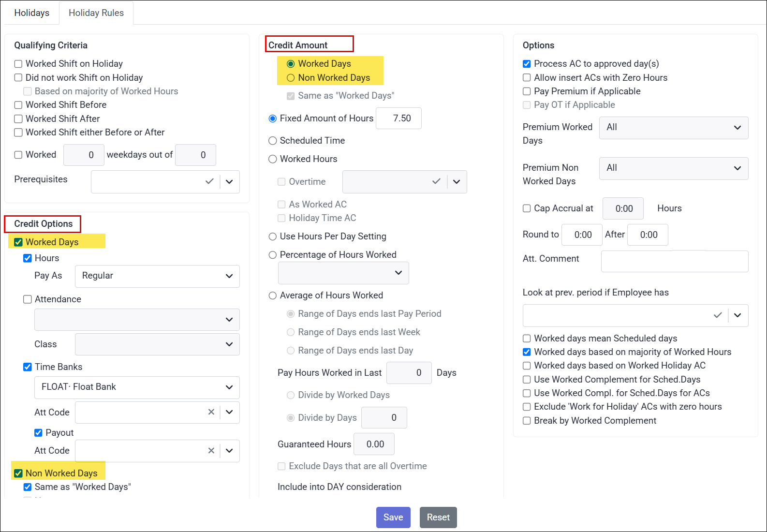Select the Percentage of Hours Worked radio
Screen dimensions: 767x532
273,255
